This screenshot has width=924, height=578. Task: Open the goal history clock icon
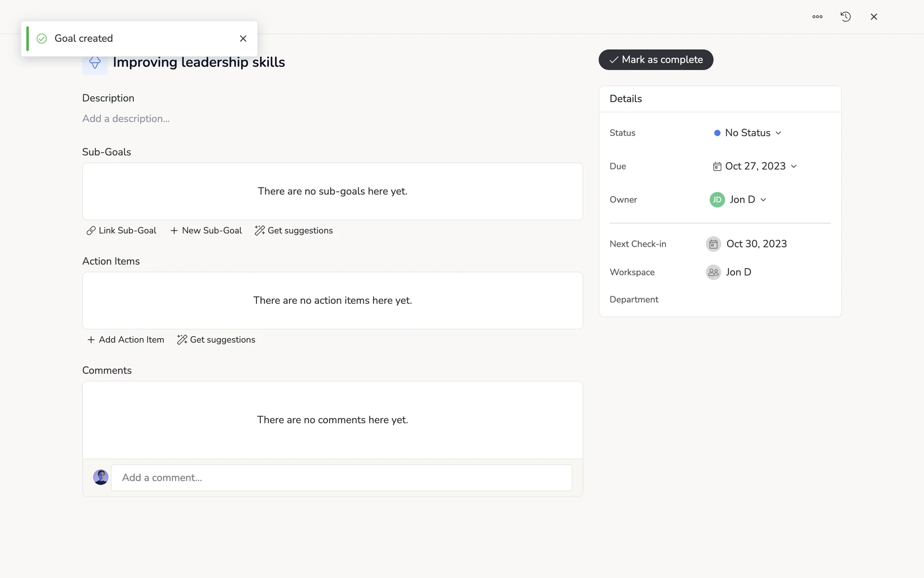(846, 17)
